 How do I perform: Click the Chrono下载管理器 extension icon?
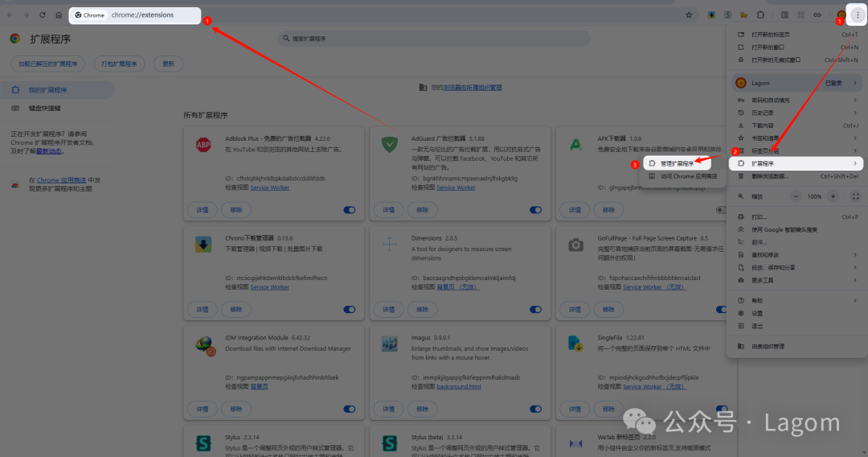coord(203,245)
